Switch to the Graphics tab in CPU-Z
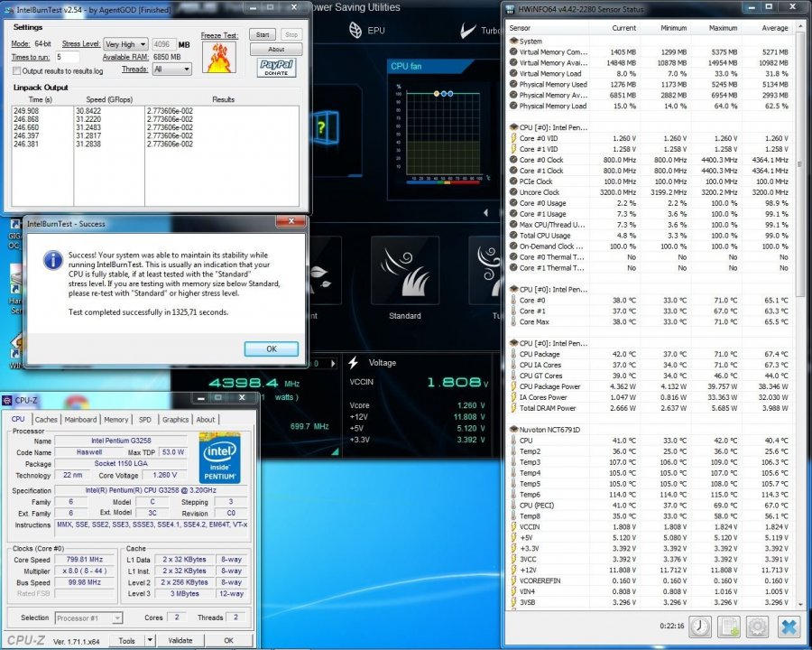This screenshot has height=650, width=812. 175,419
